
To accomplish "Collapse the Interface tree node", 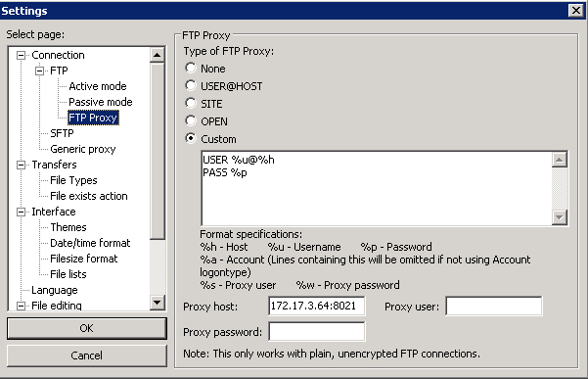I will tap(21, 212).
